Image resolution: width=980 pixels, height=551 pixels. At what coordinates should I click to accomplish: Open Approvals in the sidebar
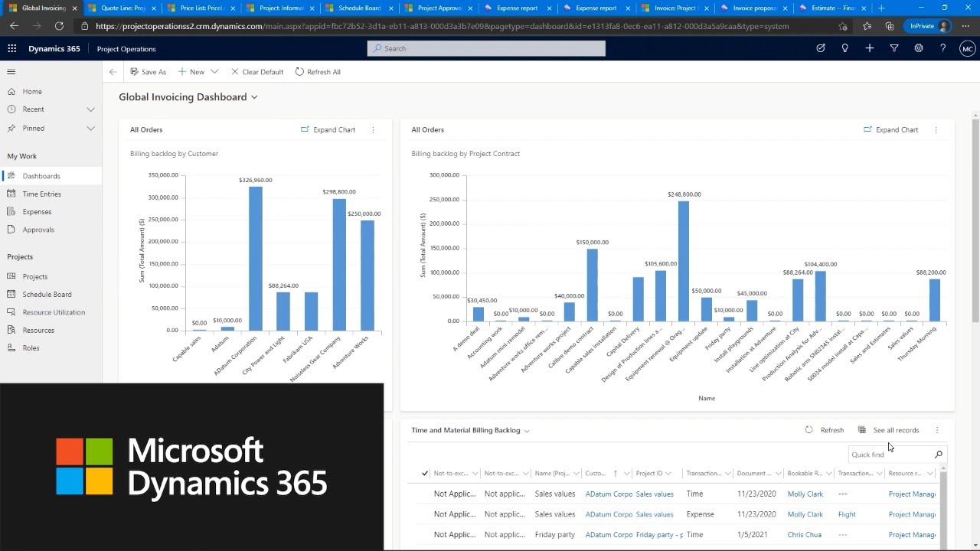tap(38, 230)
